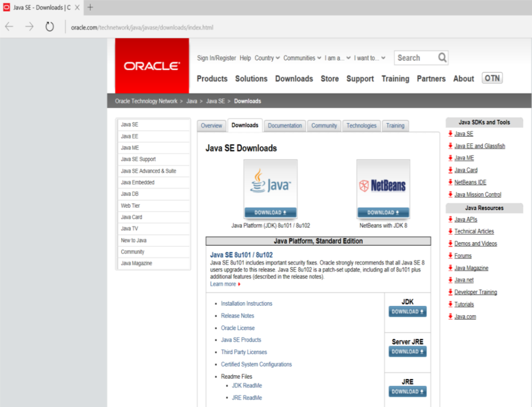Click the OTN button in navigation

coord(492,78)
